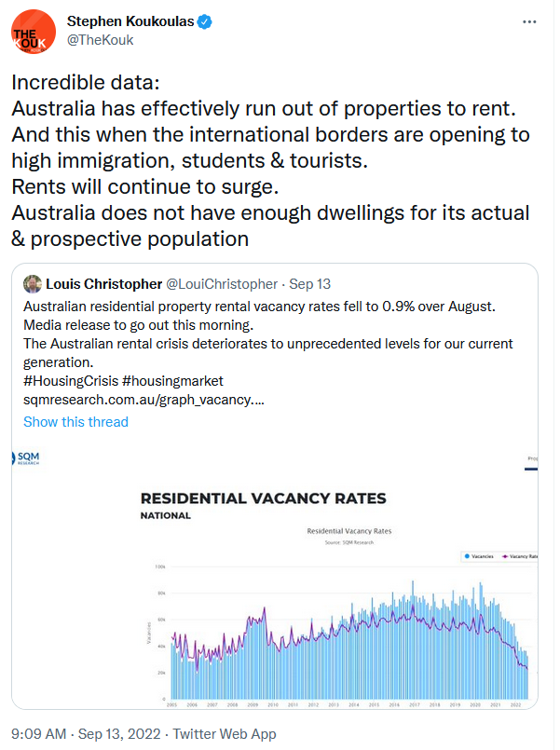Click The Kouk profile avatar
560x750 pixels.
34,34
